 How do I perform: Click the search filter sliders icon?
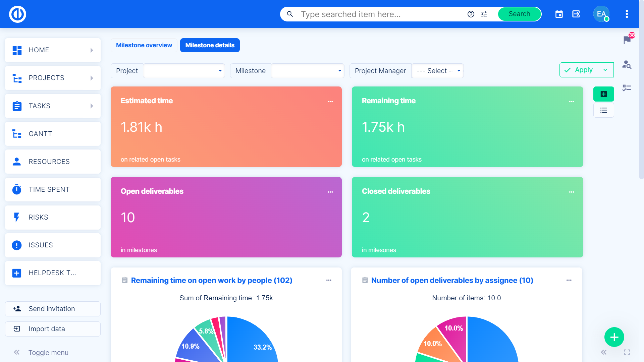pos(484,14)
